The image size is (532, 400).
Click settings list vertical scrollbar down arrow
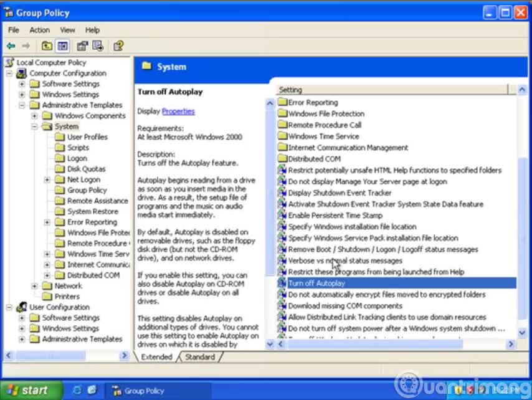(522, 333)
